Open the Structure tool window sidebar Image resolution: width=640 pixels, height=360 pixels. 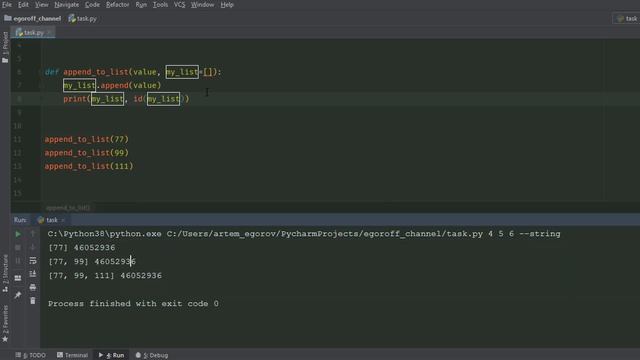[5, 273]
